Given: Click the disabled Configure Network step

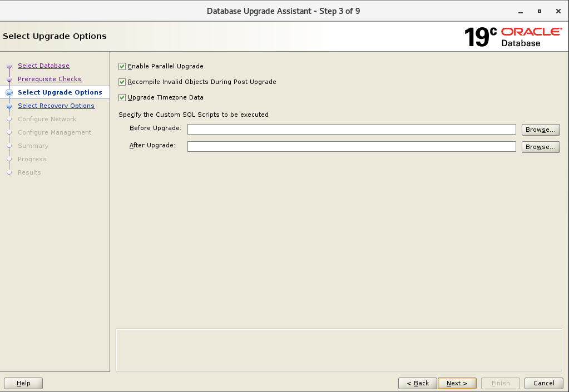Looking at the screenshot, I should (x=47, y=119).
